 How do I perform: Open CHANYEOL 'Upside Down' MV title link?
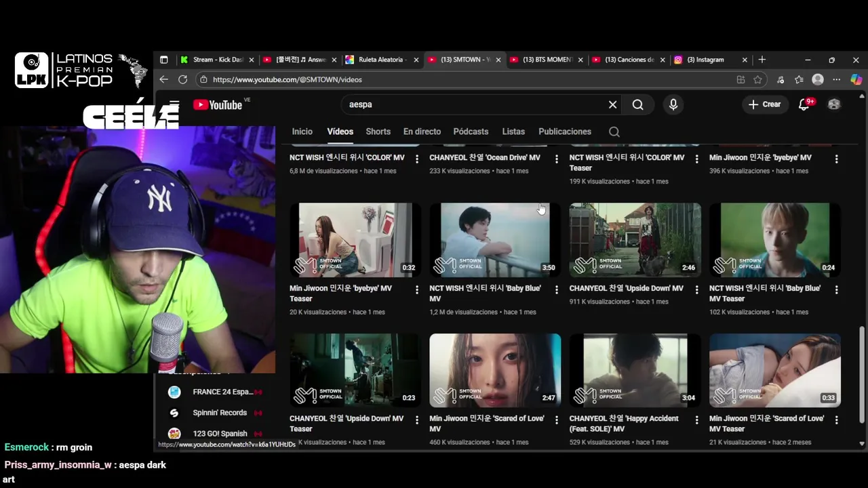[626, 289]
